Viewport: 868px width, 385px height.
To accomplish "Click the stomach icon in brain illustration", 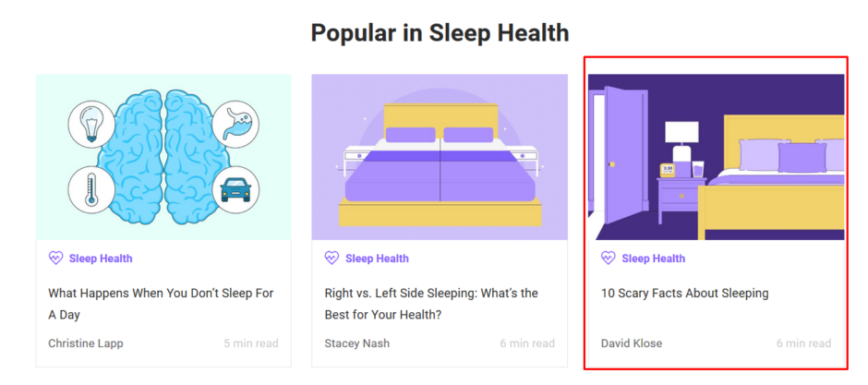I will pyautogui.click(x=235, y=125).
